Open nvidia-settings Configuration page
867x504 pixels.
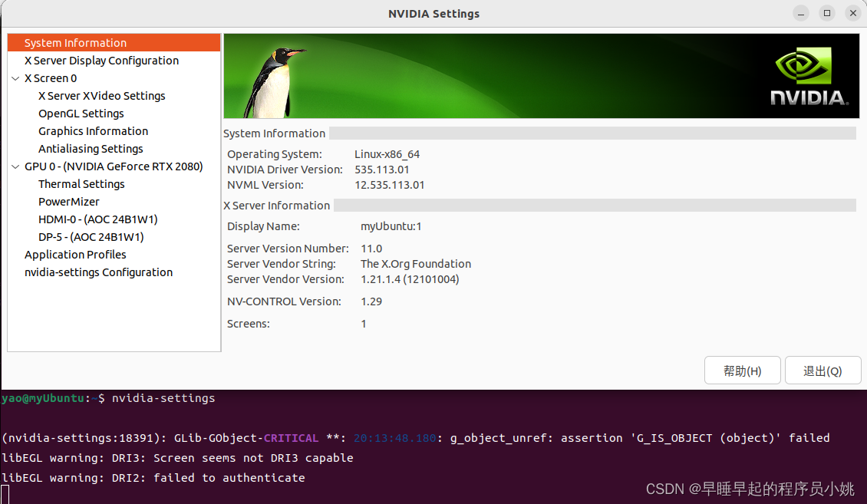tap(98, 272)
